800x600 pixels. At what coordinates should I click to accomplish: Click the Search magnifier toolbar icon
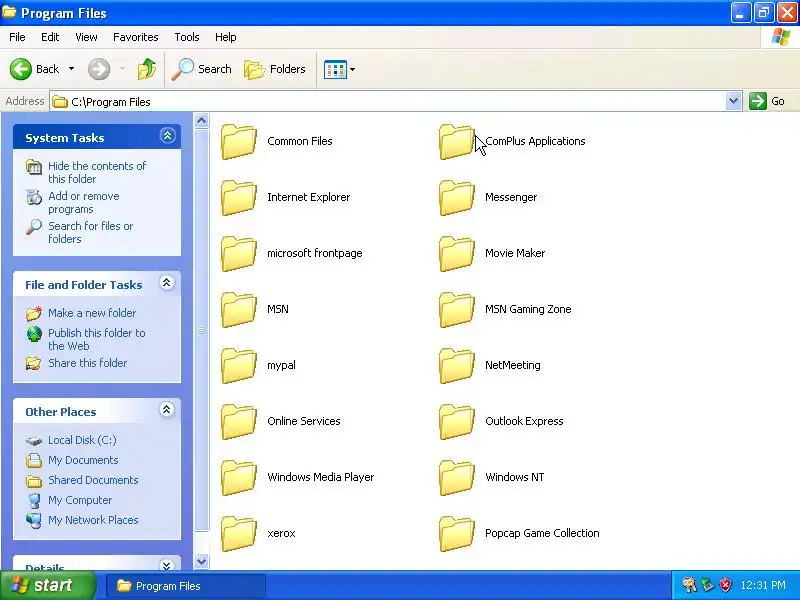coord(182,69)
